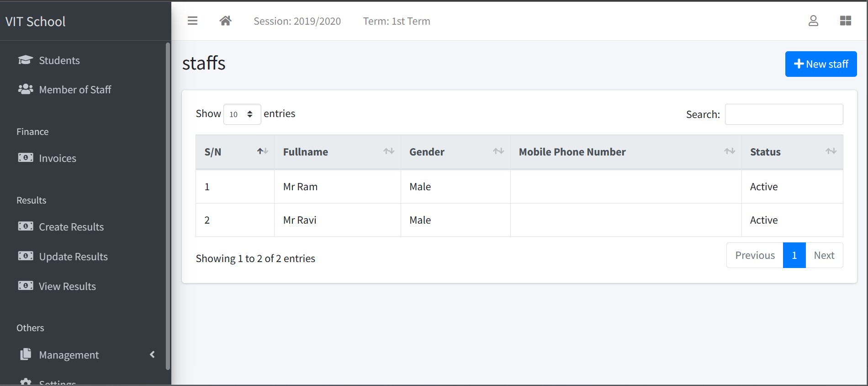
Task: Open View Results in sidebar
Action: 67,286
